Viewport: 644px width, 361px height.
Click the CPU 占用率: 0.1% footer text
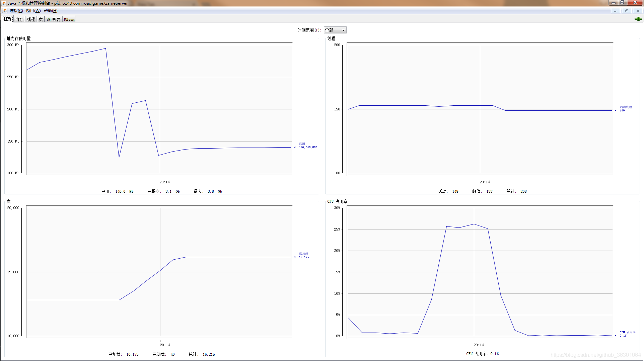pyautogui.click(x=483, y=354)
